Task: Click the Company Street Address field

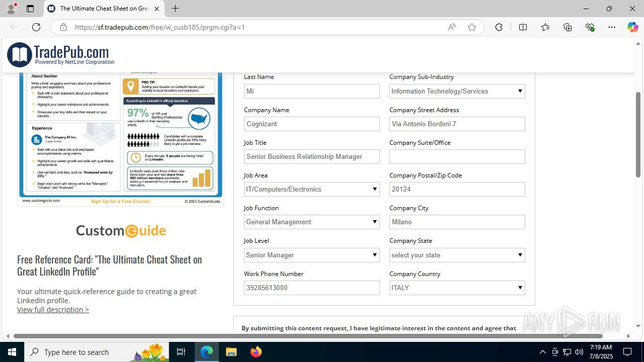Action: click(457, 124)
